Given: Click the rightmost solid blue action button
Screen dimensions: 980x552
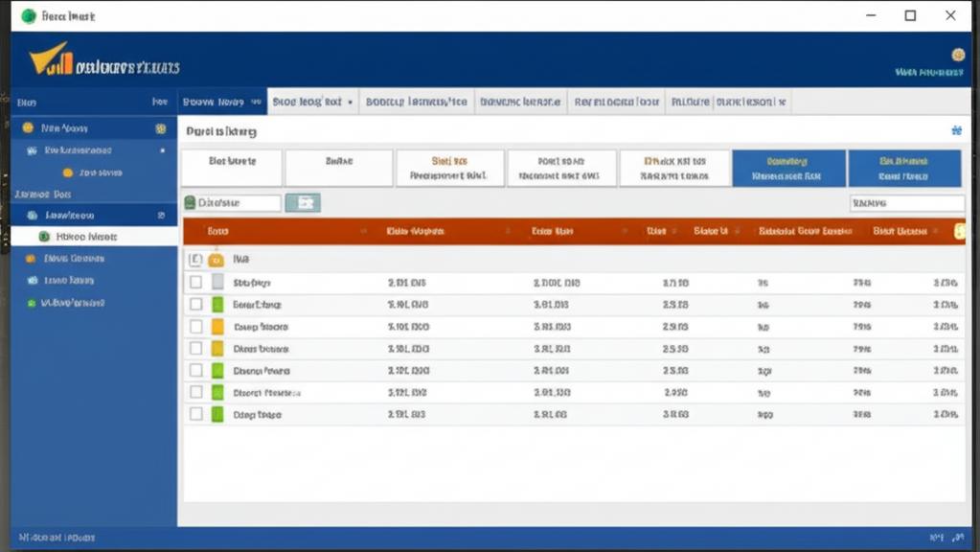Looking at the screenshot, I should [903, 168].
